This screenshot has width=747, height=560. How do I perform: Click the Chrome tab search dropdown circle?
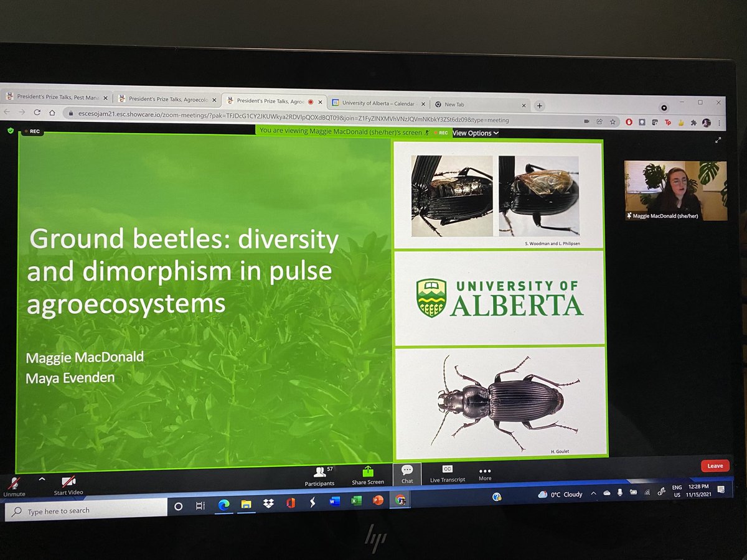665,108
